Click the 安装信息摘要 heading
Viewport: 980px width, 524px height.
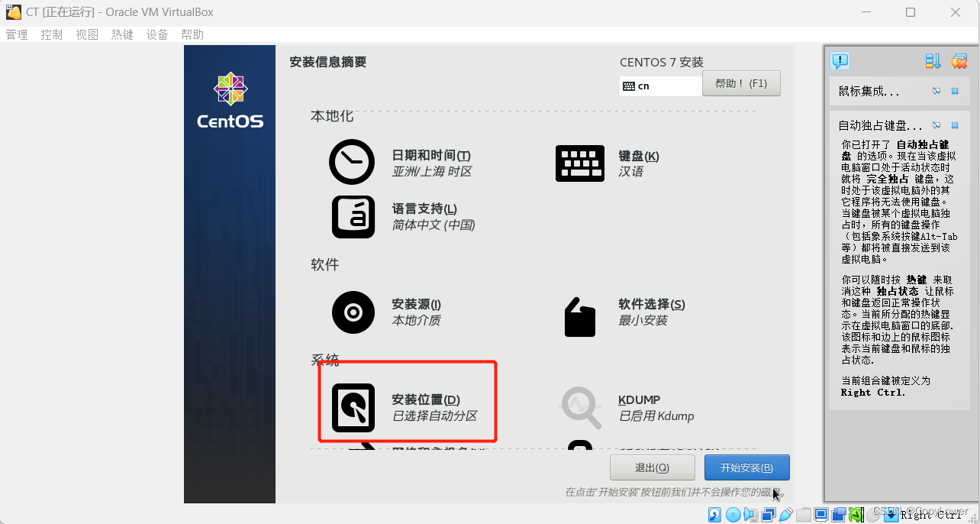point(328,62)
